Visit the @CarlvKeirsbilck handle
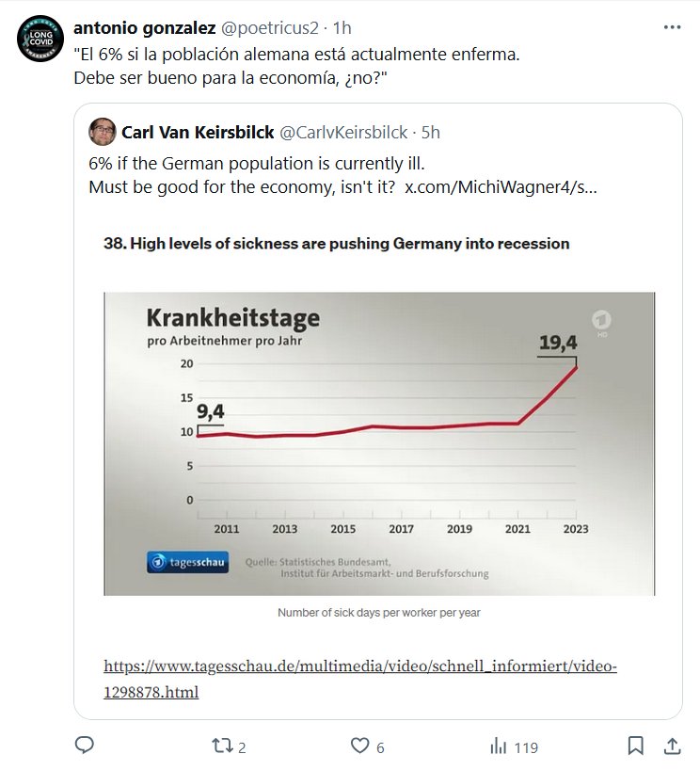 click(344, 133)
